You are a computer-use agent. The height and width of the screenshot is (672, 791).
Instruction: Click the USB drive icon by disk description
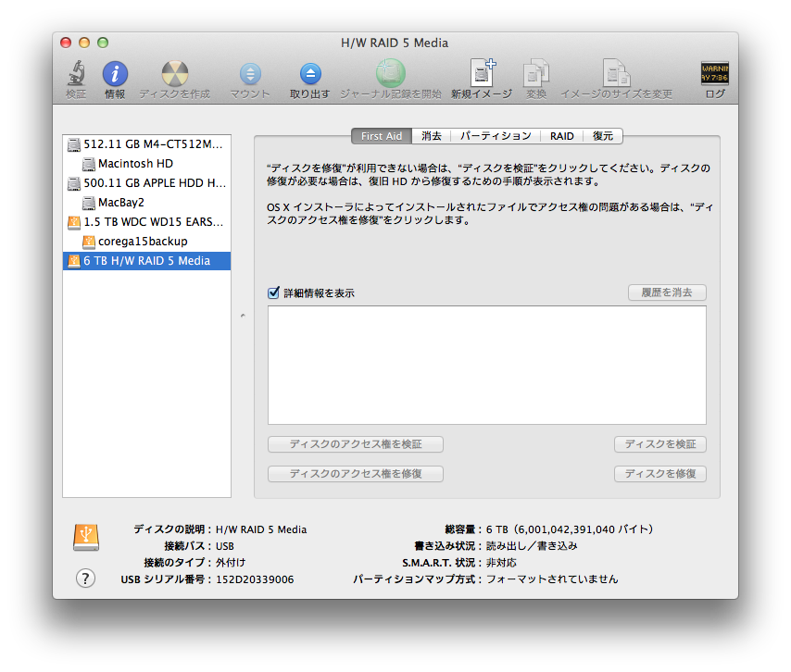coord(86,537)
